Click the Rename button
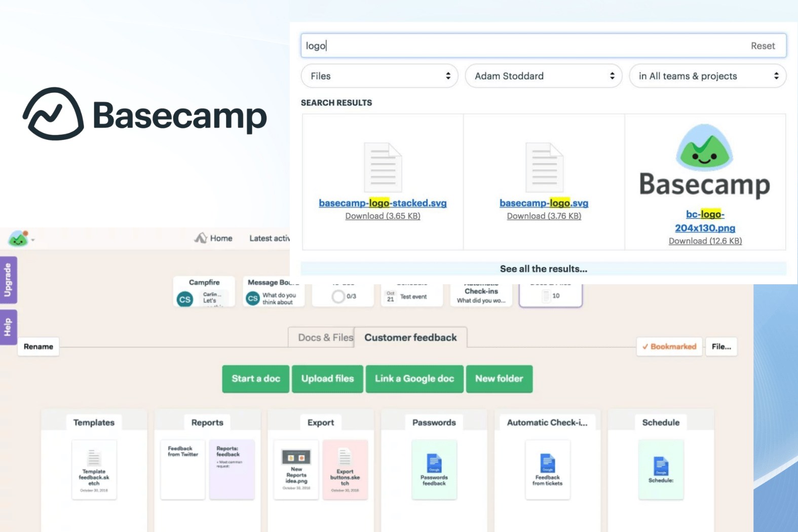 (x=39, y=347)
